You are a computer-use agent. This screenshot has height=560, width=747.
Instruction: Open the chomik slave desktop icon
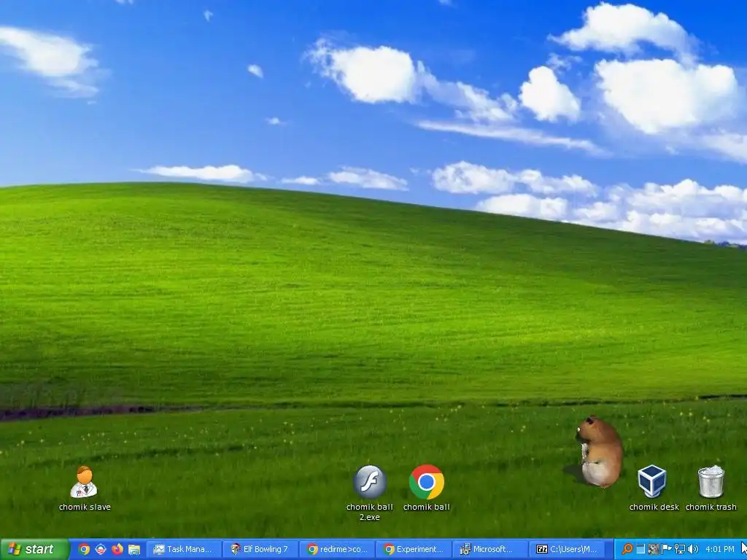tap(85, 488)
